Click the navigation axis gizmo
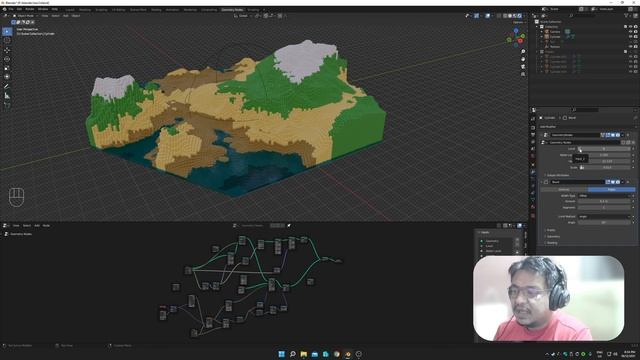 tap(516, 37)
